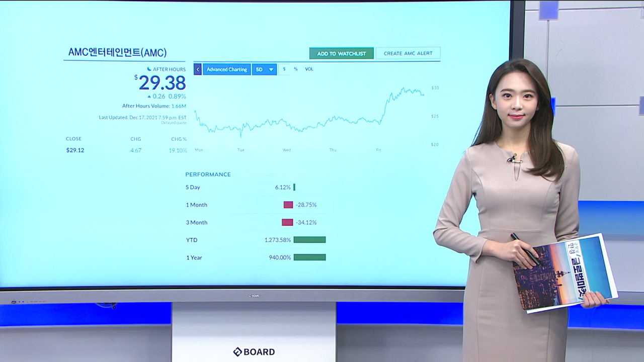Viewport: 644px width, 362px height.
Task: Click the -34.12% 3 Month value
Action: 306,222
